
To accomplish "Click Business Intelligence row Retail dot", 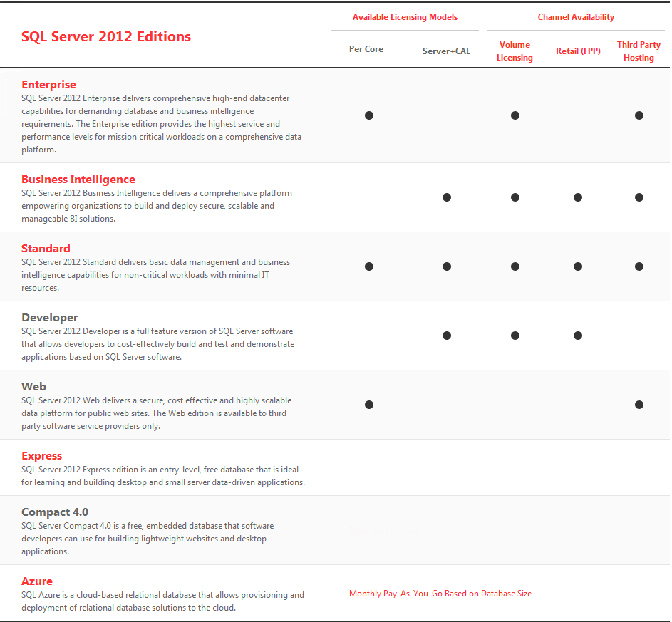I will (578, 197).
